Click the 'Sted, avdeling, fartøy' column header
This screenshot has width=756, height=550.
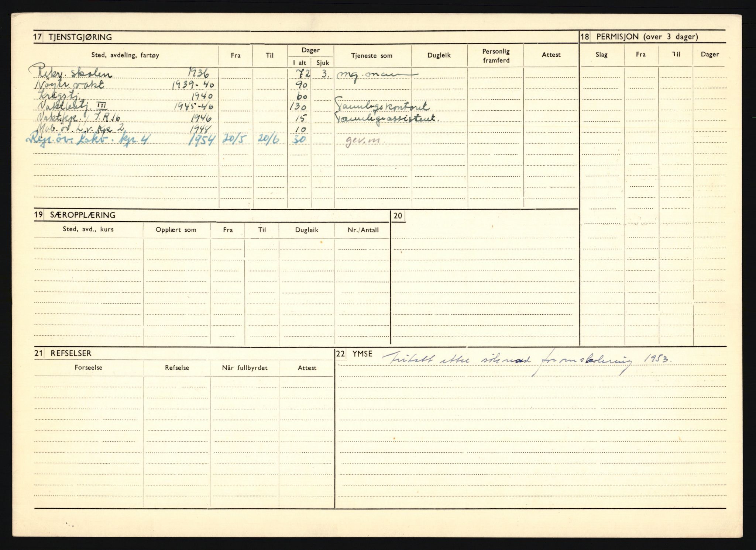pos(125,56)
